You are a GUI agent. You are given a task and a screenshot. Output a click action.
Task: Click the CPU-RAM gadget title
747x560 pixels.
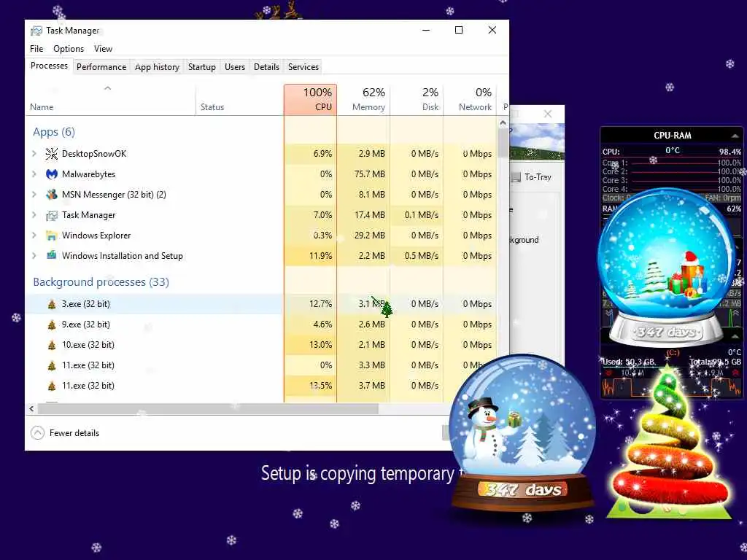(672, 136)
